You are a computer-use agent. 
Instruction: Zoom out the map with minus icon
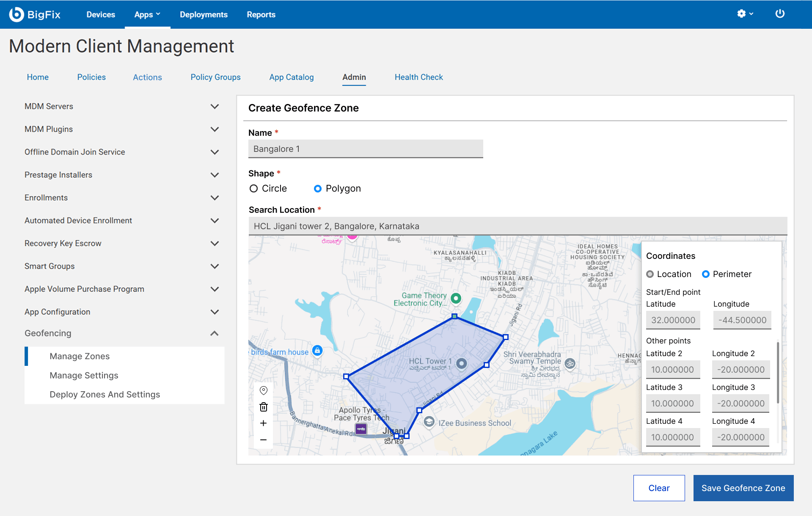point(263,440)
